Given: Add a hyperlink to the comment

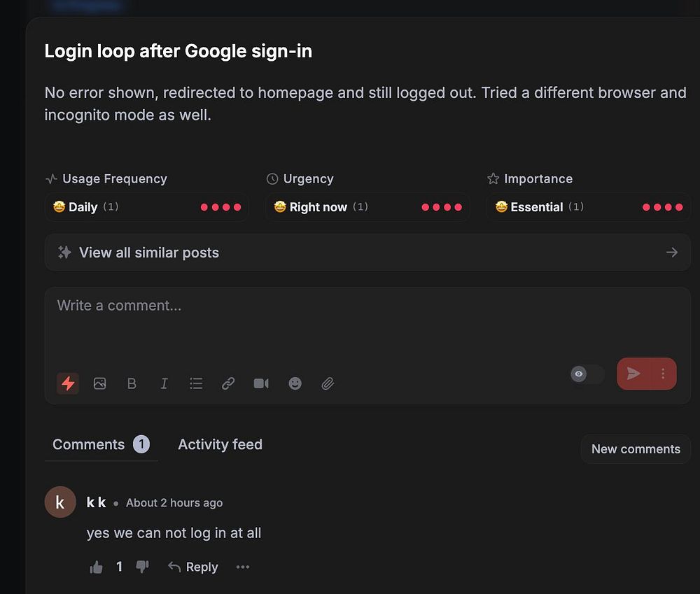Looking at the screenshot, I should tap(228, 383).
